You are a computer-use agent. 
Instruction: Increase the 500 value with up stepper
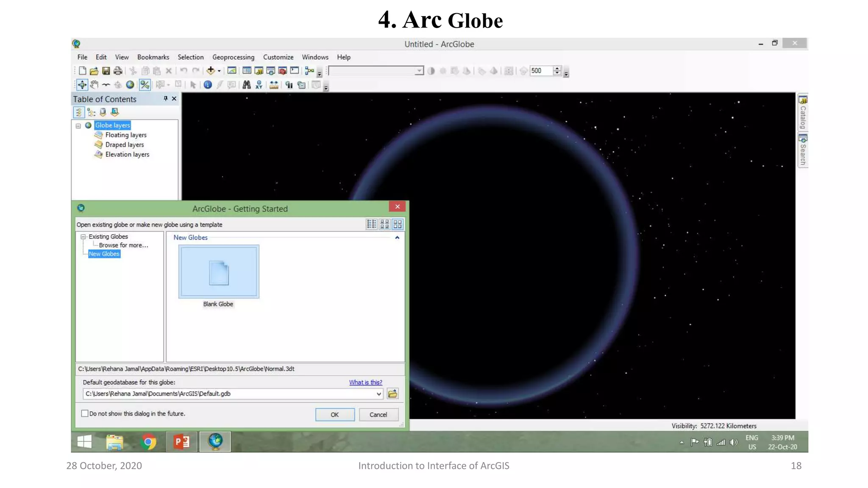(x=557, y=68)
